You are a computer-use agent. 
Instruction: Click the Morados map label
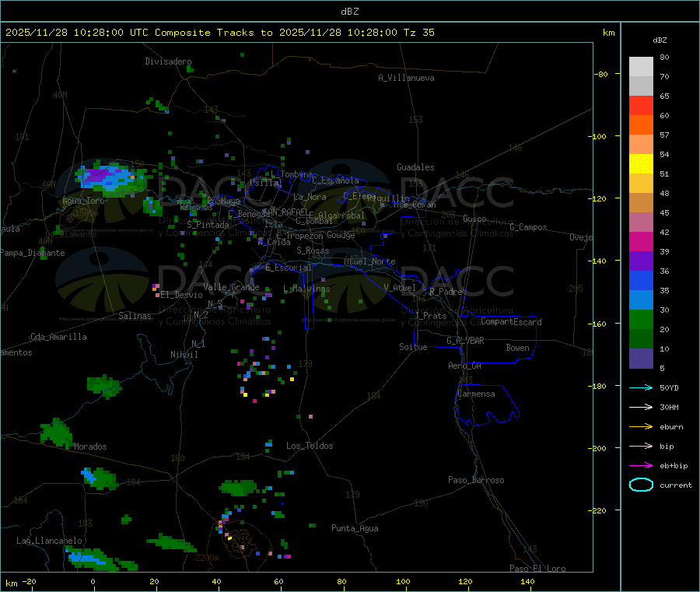pyautogui.click(x=91, y=447)
